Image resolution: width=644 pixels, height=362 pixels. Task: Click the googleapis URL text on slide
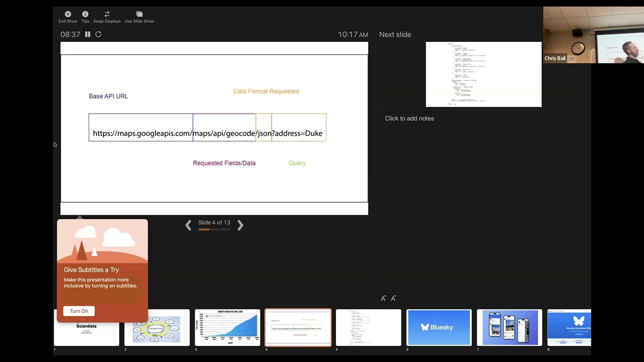208,133
